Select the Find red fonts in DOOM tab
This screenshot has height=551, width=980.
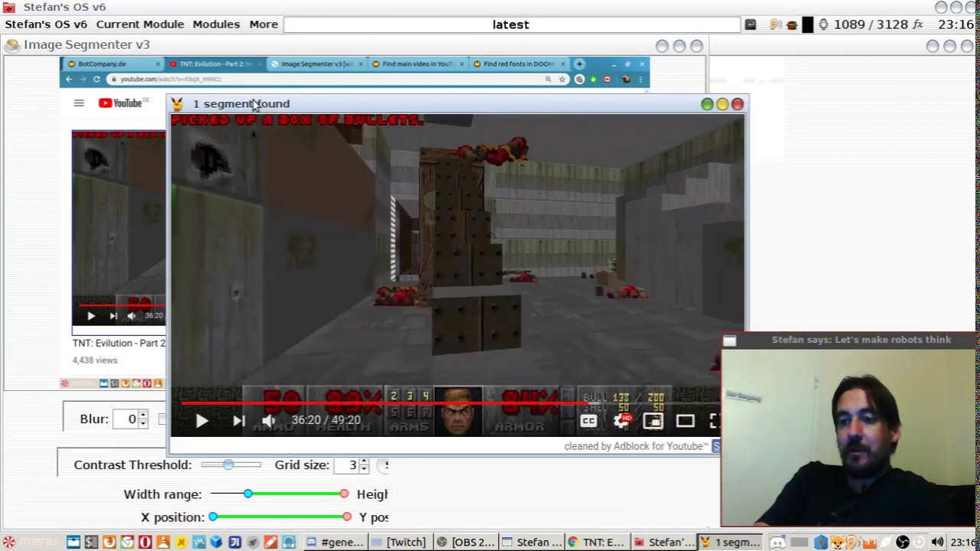tap(519, 64)
